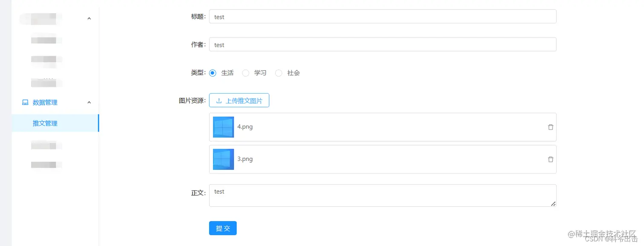The image size is (644, 246).
Task: Click the 4.png Windows logo thumbnail
Action: [223, 127]
